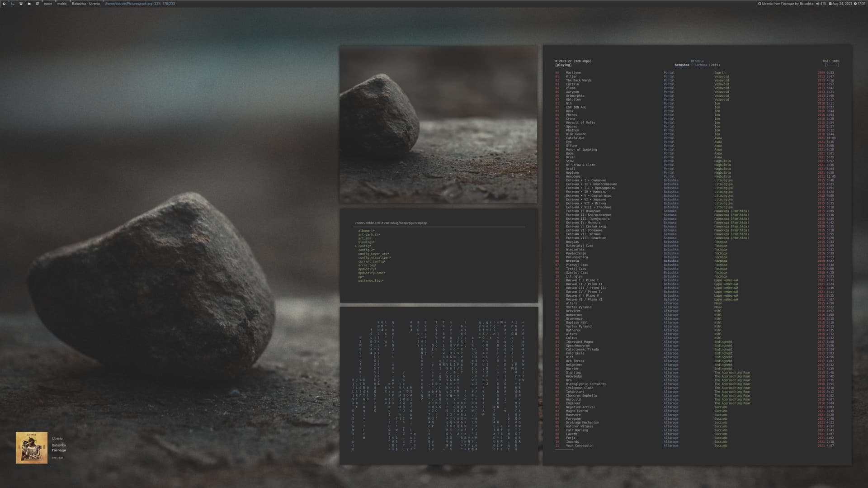Select 'patterns.list*' in the file browser
This screenshot has height=488, width=868.
[371, 281]
